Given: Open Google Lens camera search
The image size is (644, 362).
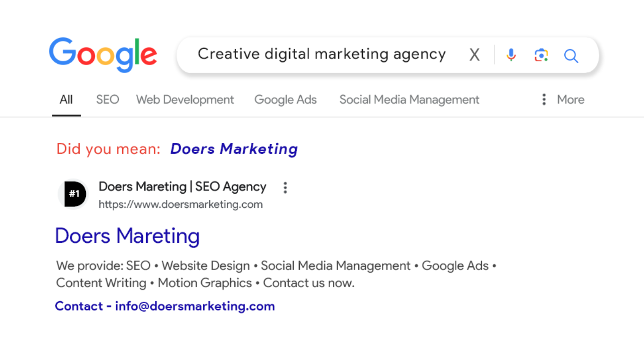Looking at the screenshot, I should click(x=541, y=55).
